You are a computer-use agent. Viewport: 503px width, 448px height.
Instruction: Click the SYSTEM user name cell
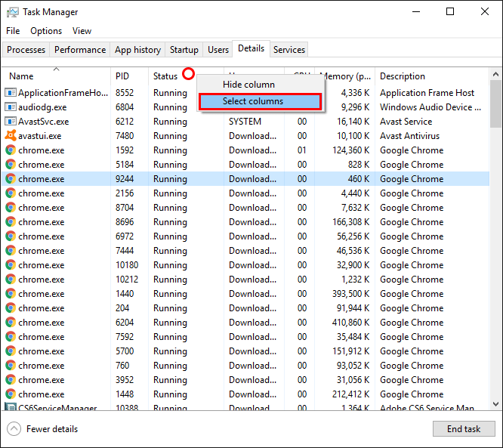pyautogui.click(x=245, y=122)
